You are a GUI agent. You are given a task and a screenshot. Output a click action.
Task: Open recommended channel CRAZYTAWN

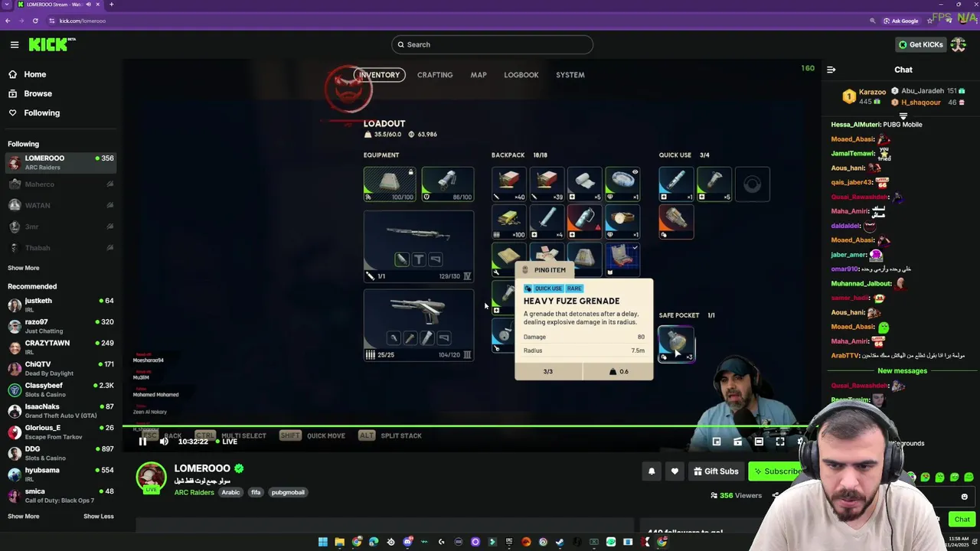pos(60,347)
